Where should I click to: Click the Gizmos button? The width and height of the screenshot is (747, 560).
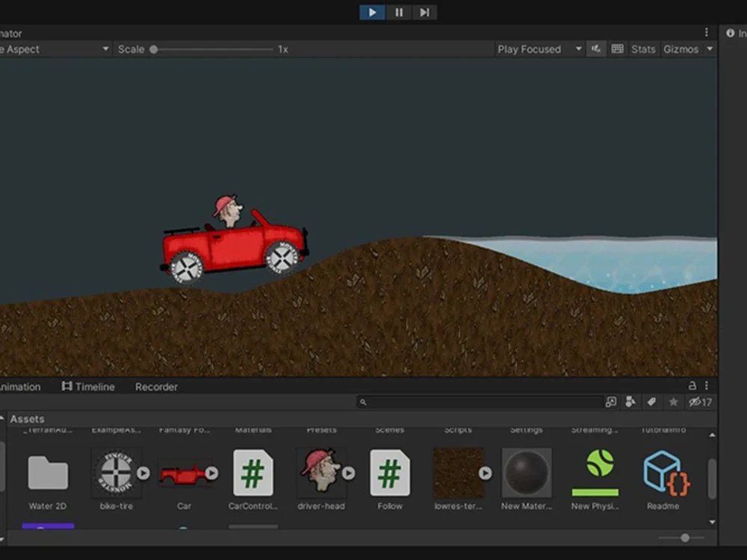coord(681,49)
